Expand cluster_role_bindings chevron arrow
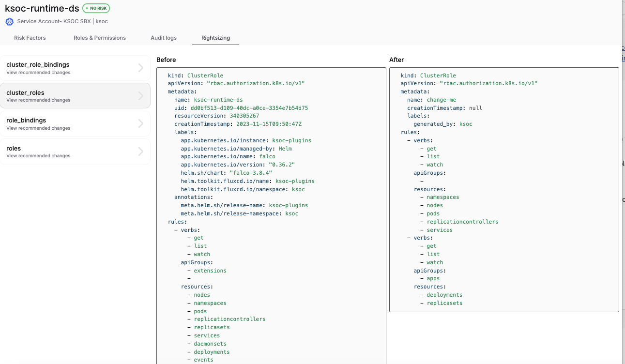 141,68
